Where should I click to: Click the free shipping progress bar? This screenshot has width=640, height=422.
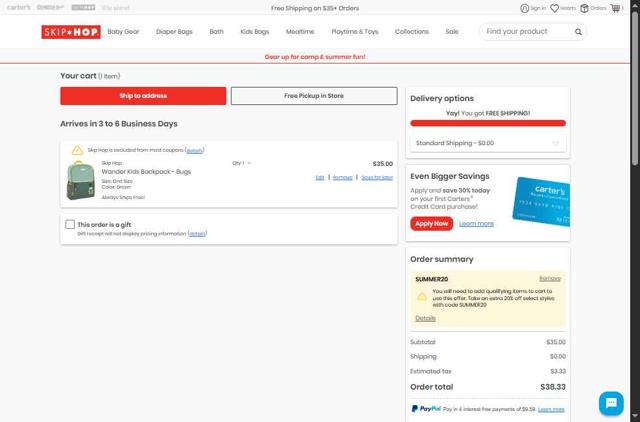click(x=488, y=123)
